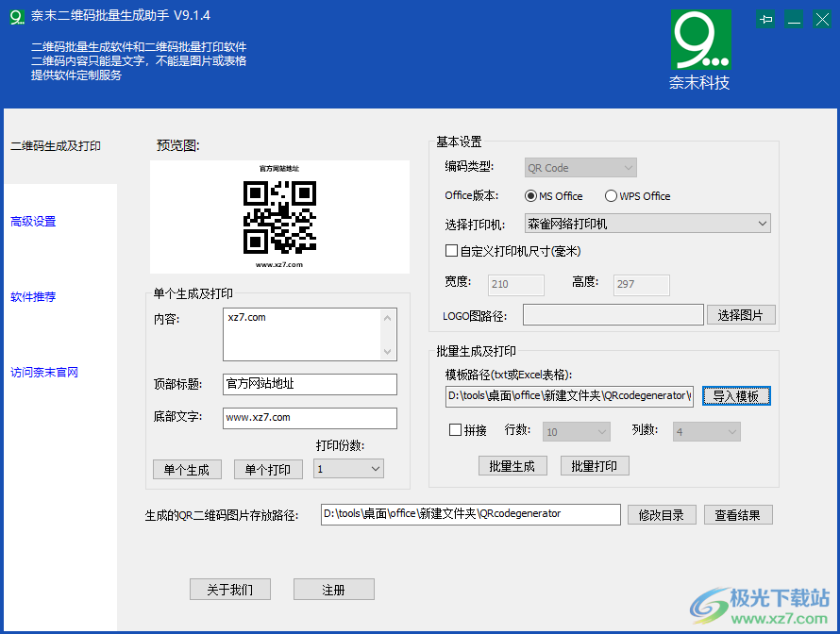This screenshot has width=840, height=634.
Task: Click the app logo in title bar
Action: point(17,17)
